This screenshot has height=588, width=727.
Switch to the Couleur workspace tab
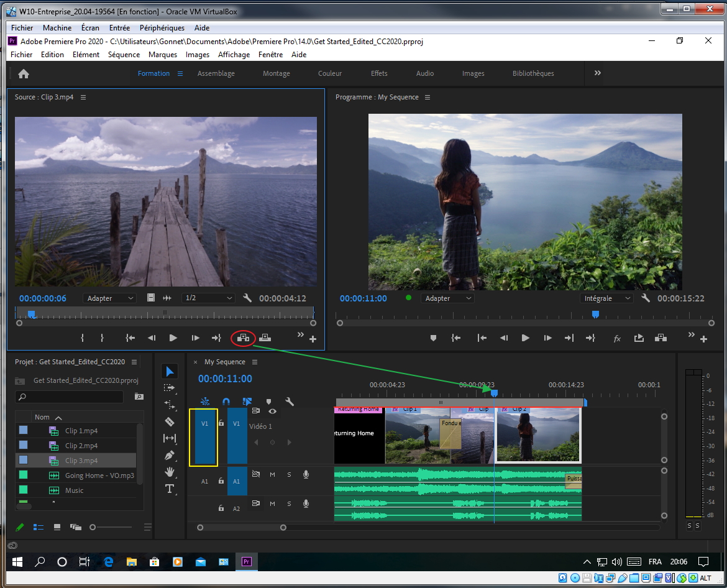[x=330, y=73]
